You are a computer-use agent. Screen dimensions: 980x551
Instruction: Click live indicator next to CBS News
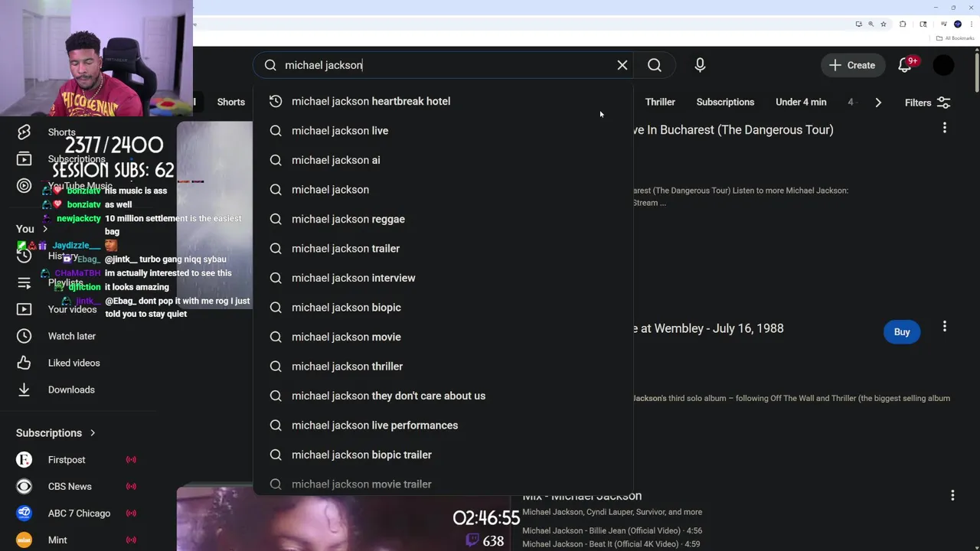pos(131,487)
